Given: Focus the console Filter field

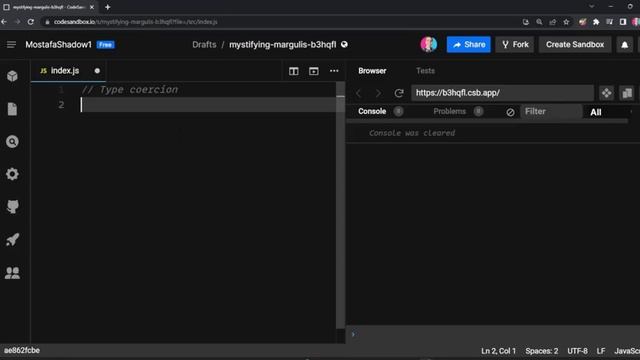Looking at the screenshot, I should tap(551, 111).
